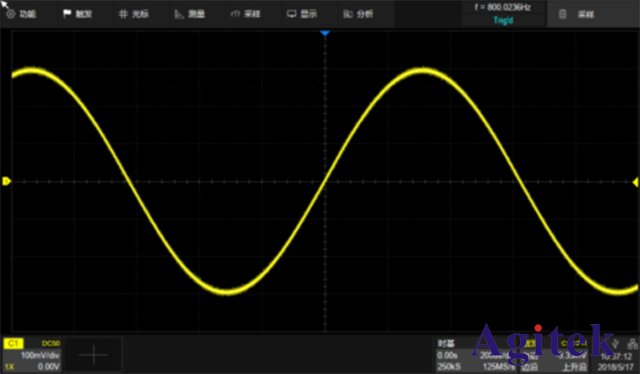Viewport: 640px width, 374px height.
Task: Click the yellow channel 1 ground level marker
Action: 6,181
